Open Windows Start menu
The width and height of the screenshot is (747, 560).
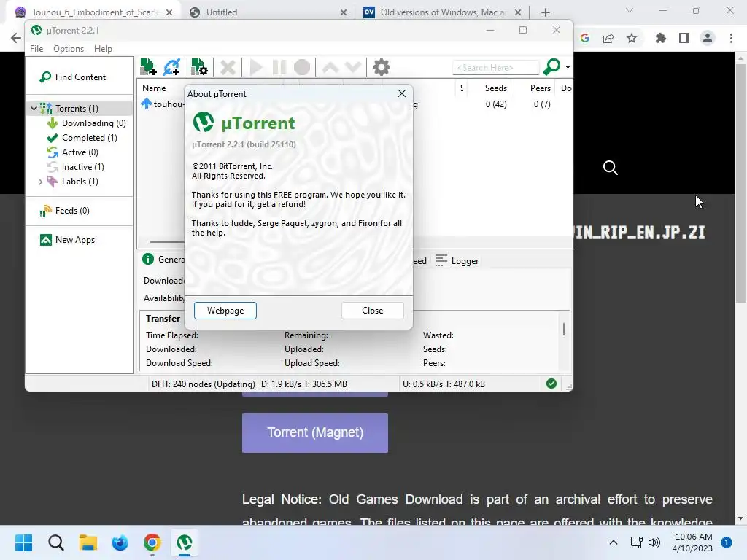[23, 542]
